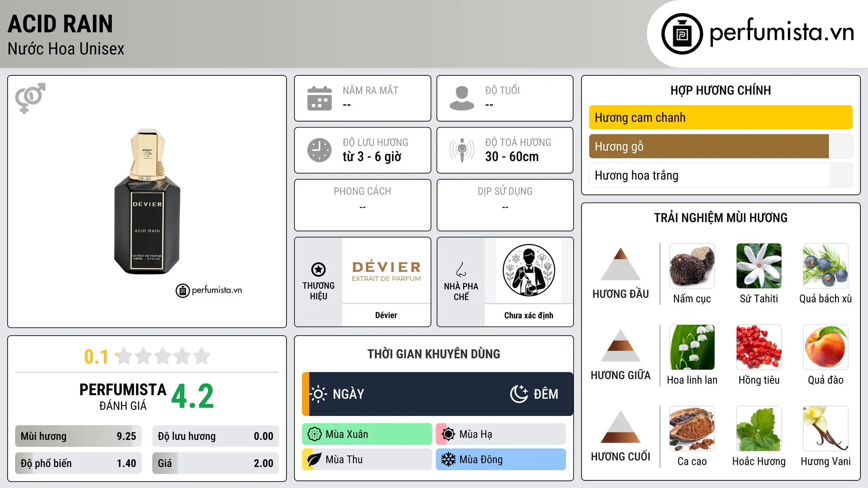Click the snowflake icon for Mùa Đông

tap(448, 460)
